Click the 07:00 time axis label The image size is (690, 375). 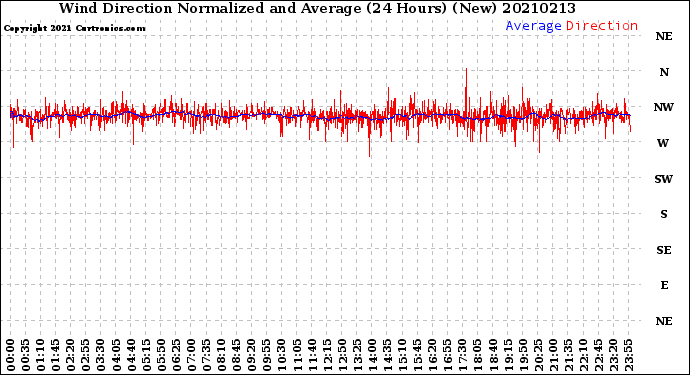(x=191, y=355)
